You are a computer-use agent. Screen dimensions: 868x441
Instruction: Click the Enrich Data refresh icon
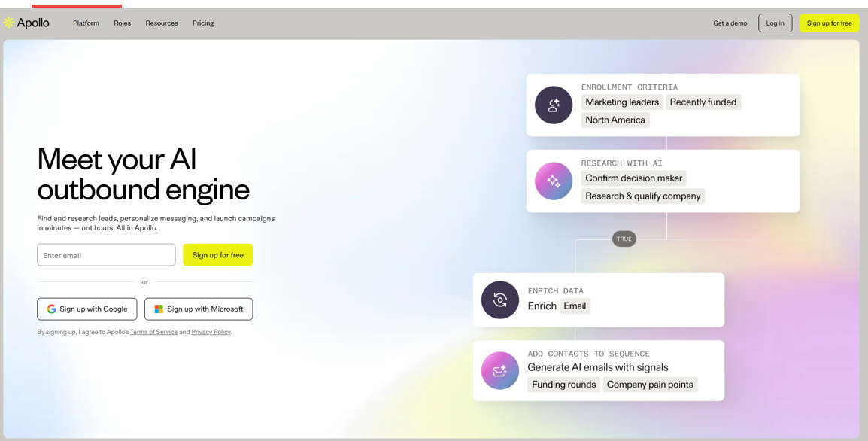(x=500, y=300)
